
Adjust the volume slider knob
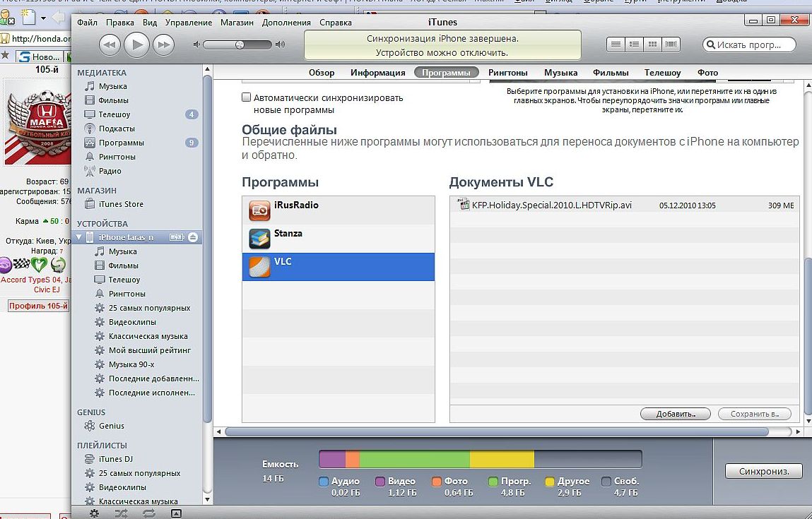coord(240,44)
